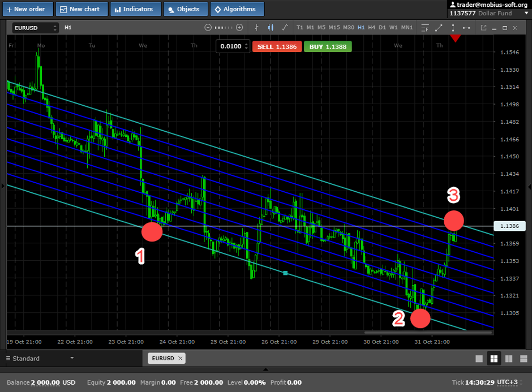The image size is (532, 392).
Task: Select vertical columns chart layout icon
Action: 509,359
